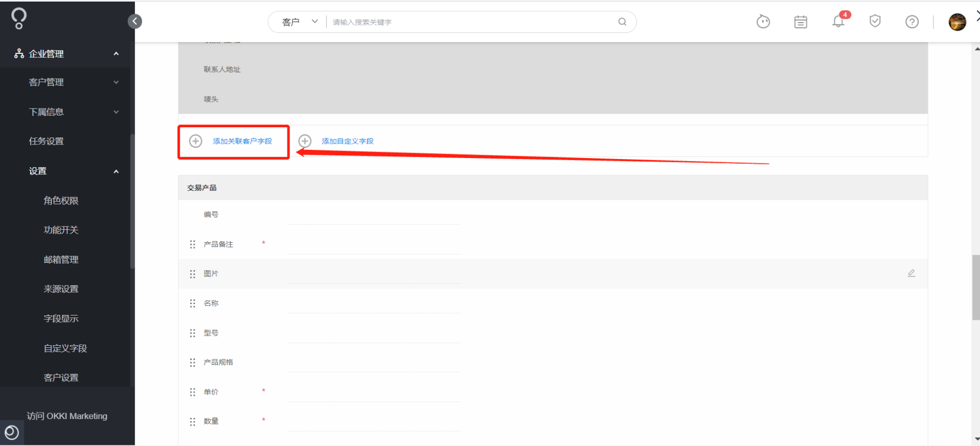This screenshot has width=980, height=446.
Task: Click the plus icon for 添加关联客户字段
Action: coord(195,141)
